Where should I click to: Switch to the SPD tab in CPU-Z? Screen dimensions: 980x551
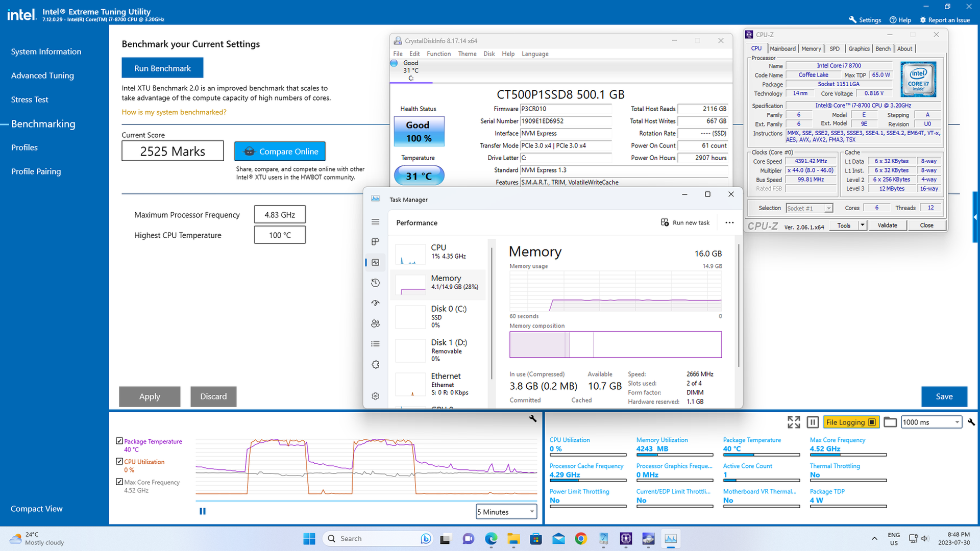click(835, 49)
